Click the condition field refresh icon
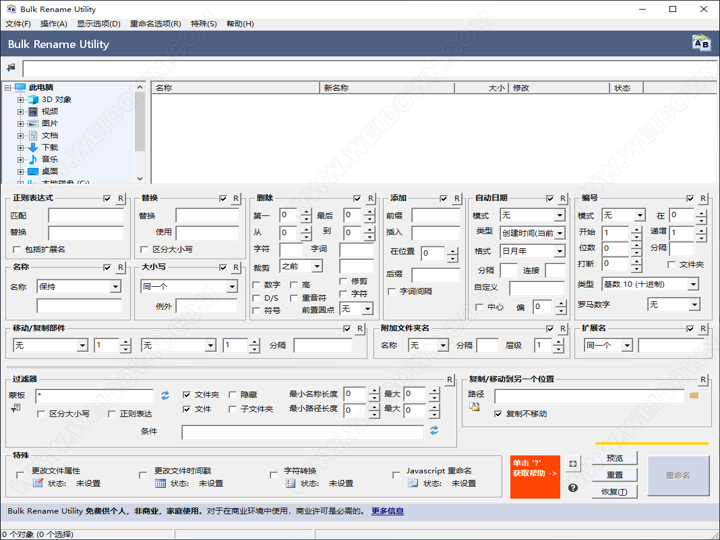The width and height of the screenshot is (720, 540). [434, 431]
